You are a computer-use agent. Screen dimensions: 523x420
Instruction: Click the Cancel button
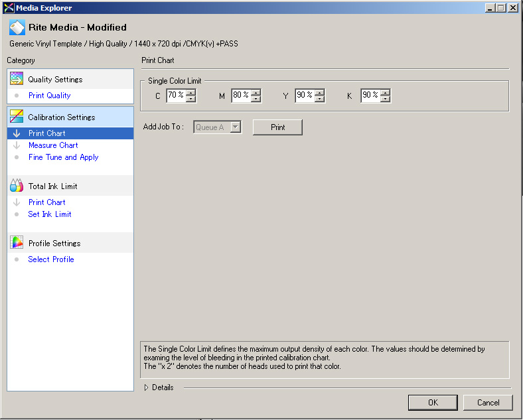point(488,402)
